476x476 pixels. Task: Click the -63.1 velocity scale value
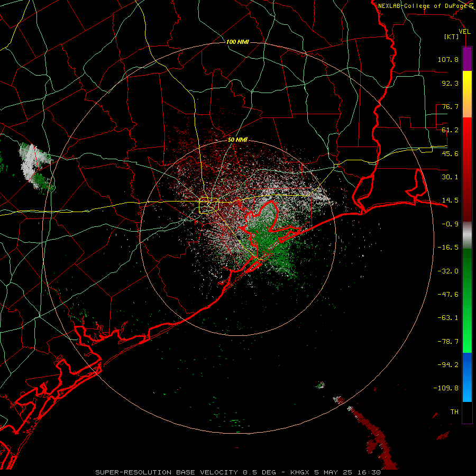point(448,318)
